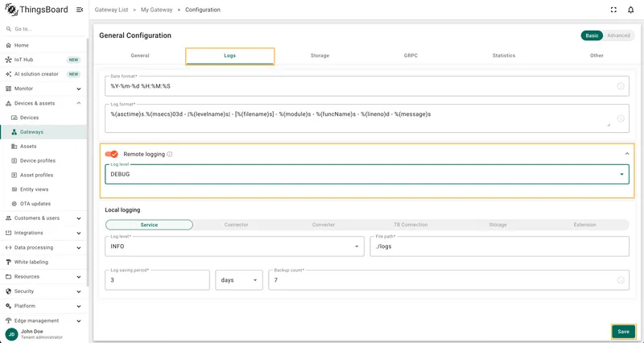The height and width of the screenshot is (343, 644).
Task: Click the Go to search field
Action: 45,29
